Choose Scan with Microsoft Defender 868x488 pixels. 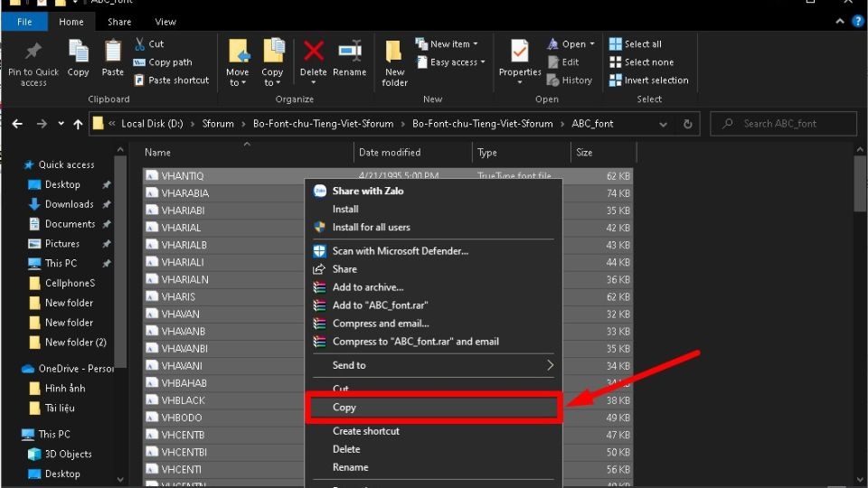433,251
